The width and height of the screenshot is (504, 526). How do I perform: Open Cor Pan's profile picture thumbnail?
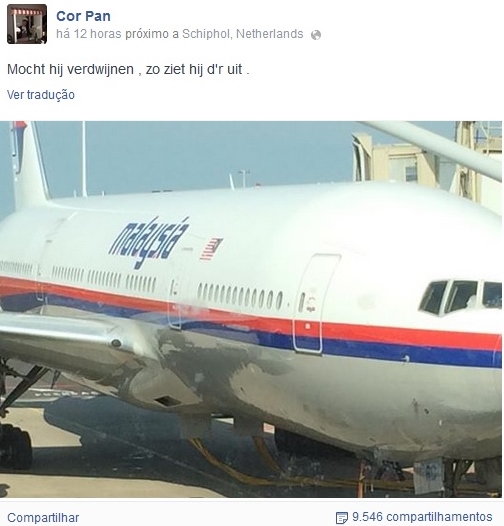click(27, 24)
